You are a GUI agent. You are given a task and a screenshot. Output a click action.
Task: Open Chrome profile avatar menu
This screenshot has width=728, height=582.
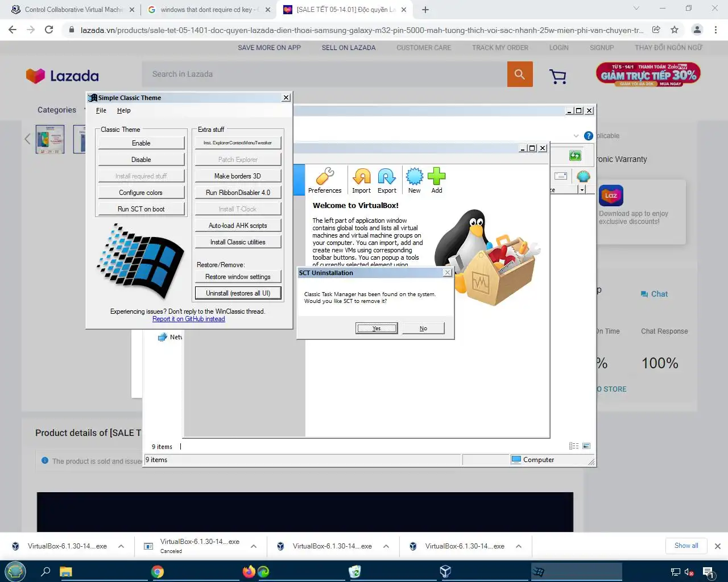point(697,30)
